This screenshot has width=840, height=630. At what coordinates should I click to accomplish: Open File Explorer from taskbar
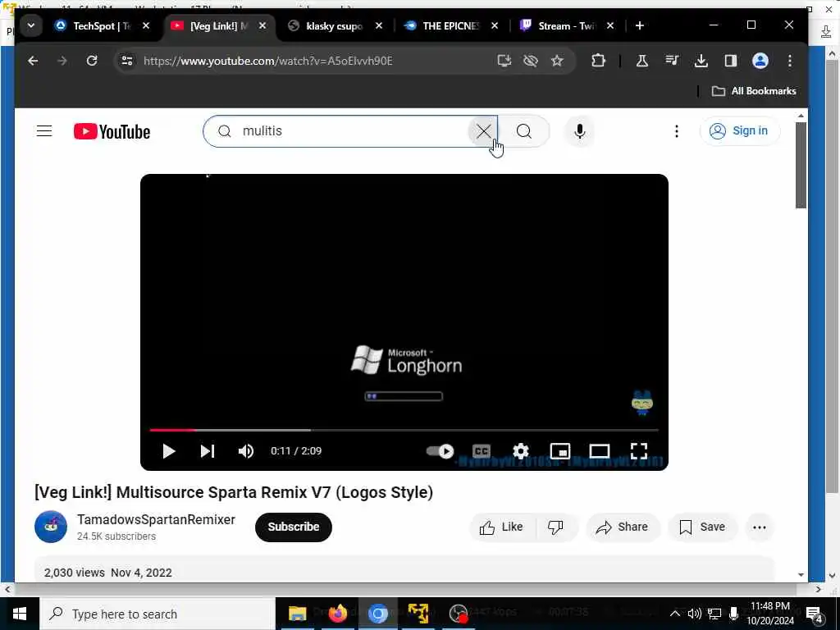297,614
